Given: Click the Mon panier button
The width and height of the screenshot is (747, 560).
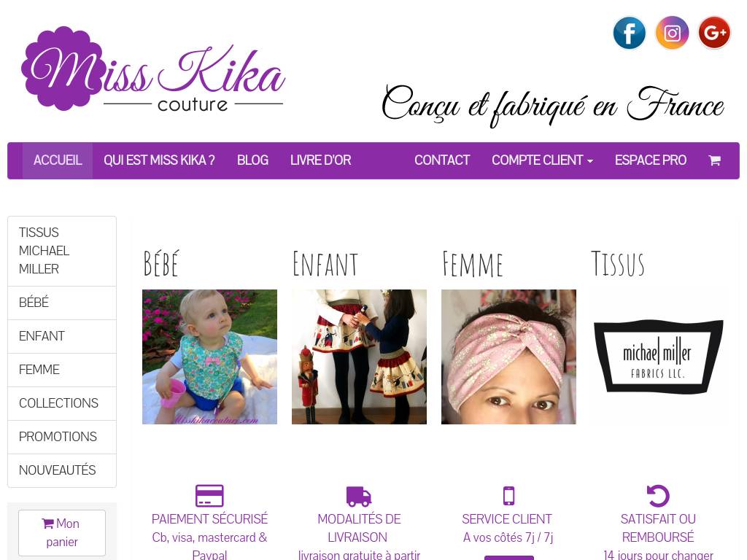Looking at the screenshot, I should (62, 533).
